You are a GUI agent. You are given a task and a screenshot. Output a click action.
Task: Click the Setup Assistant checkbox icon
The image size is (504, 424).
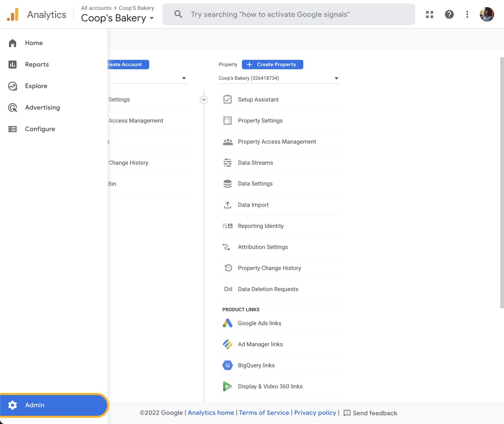(228, 100)
